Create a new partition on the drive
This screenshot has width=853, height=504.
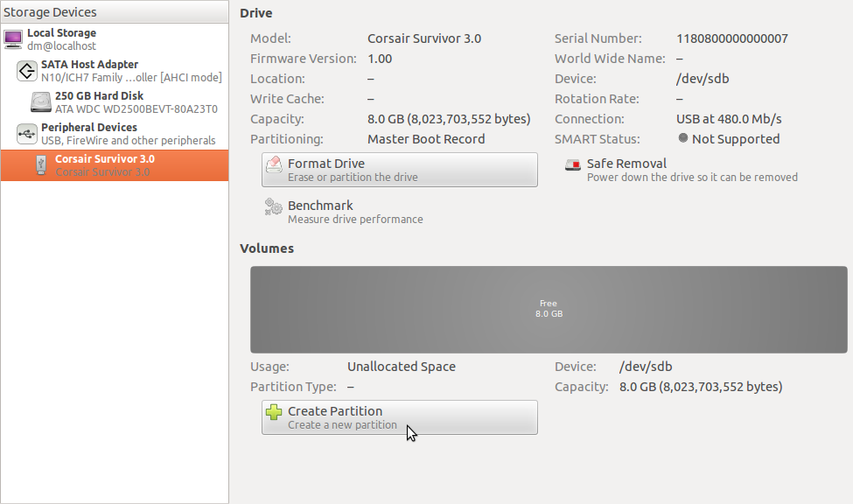pos(399,417)
